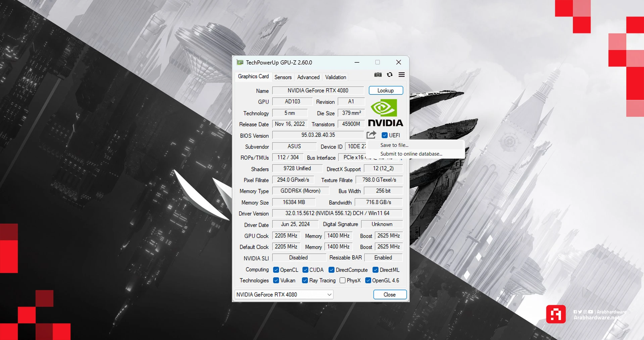Click the Close button at bottom
The image size is (644, 340).
coord(390,294)
